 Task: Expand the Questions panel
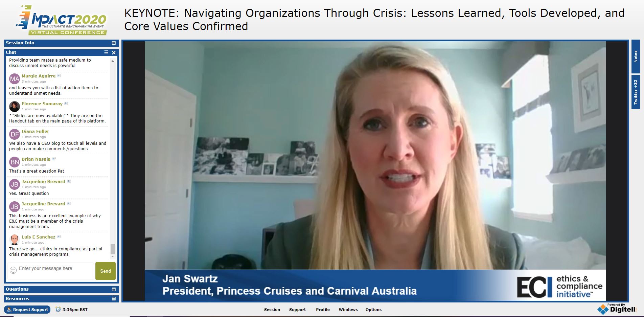(114, 289)
